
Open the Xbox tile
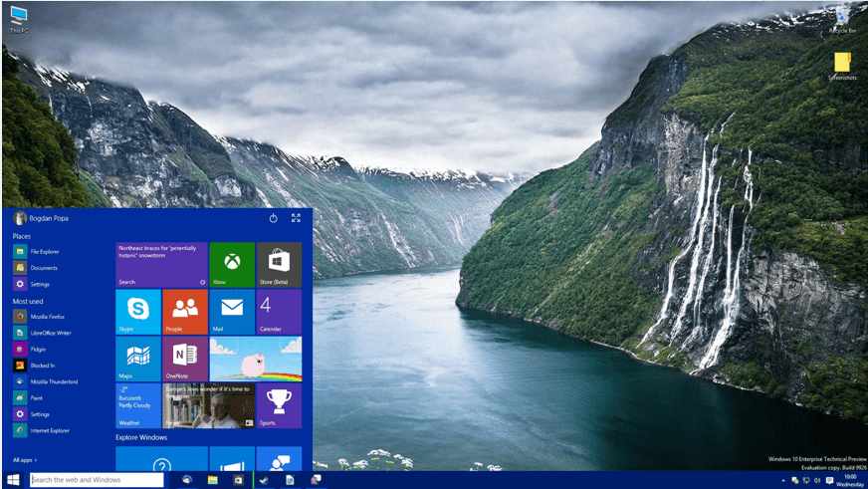click(231, 264)
